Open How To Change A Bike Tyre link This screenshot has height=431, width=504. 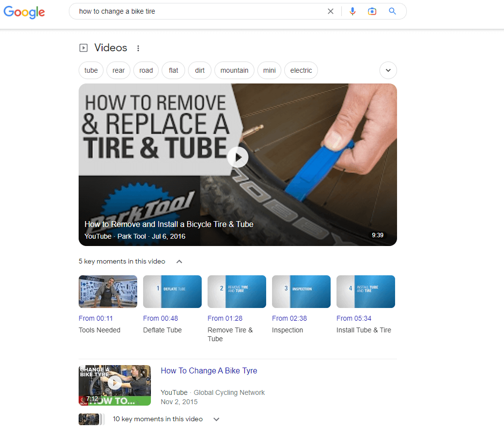coord(209,370)
